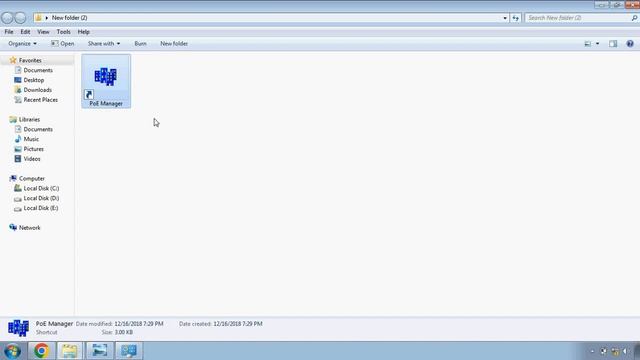Toggle the preview pane icon

(613, 44)
